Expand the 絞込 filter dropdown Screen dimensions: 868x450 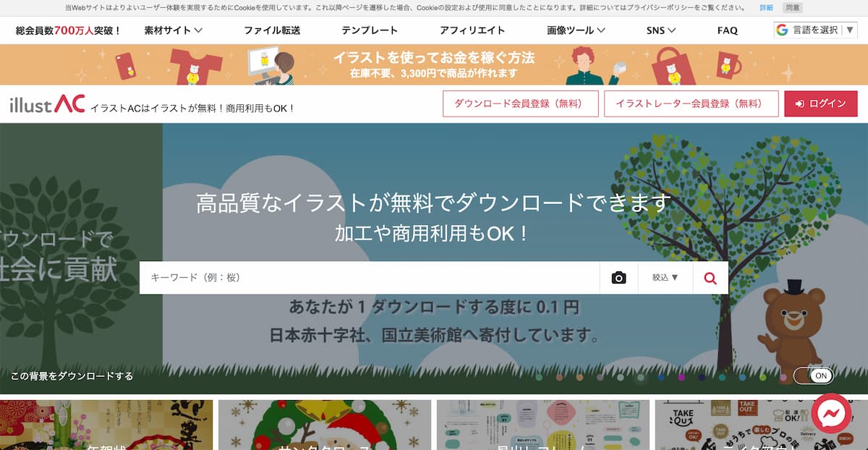(x=665, y=278)
